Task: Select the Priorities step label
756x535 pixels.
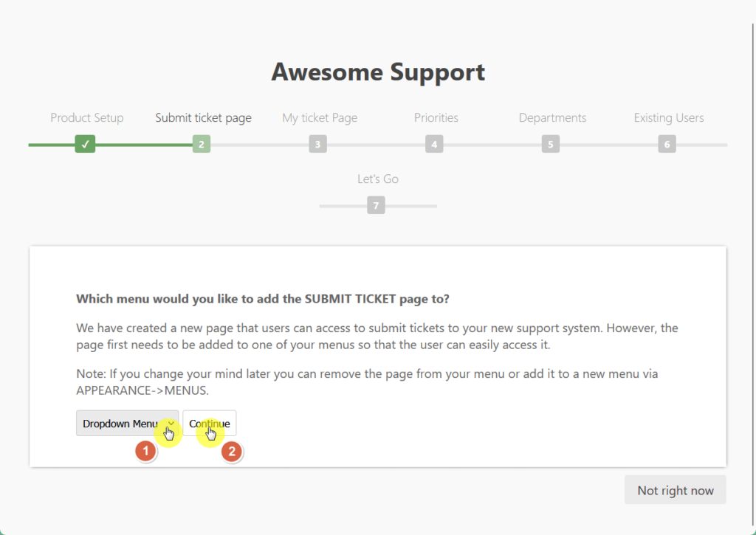Action: click(436, 117)
